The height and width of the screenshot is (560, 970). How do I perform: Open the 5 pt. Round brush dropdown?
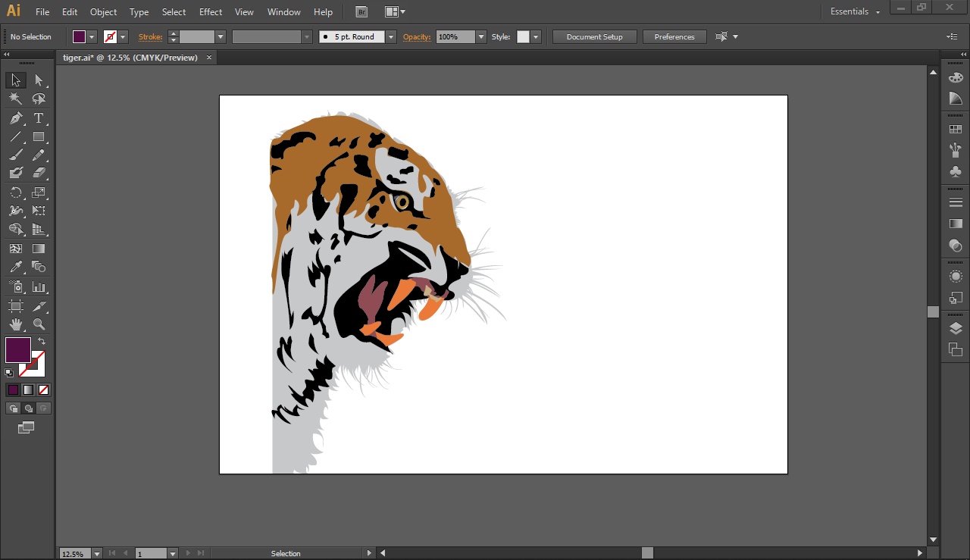(x=391, y=36)
